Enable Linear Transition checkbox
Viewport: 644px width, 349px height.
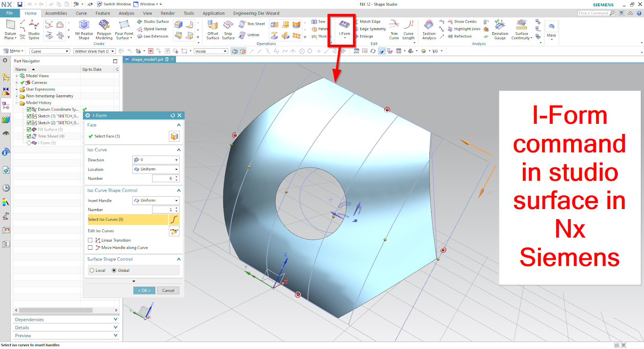90,240
